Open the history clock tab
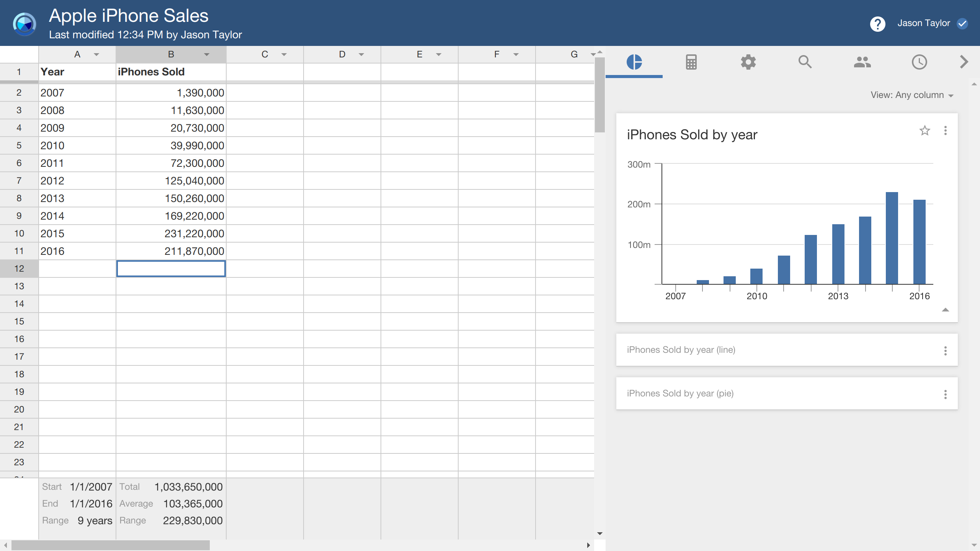Image resolution: width=980 pixels, height=551 pixels. [x=919, y=62]
